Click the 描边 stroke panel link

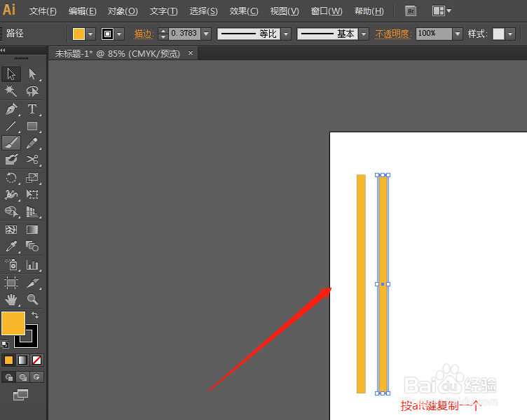(x=144, y=34)
